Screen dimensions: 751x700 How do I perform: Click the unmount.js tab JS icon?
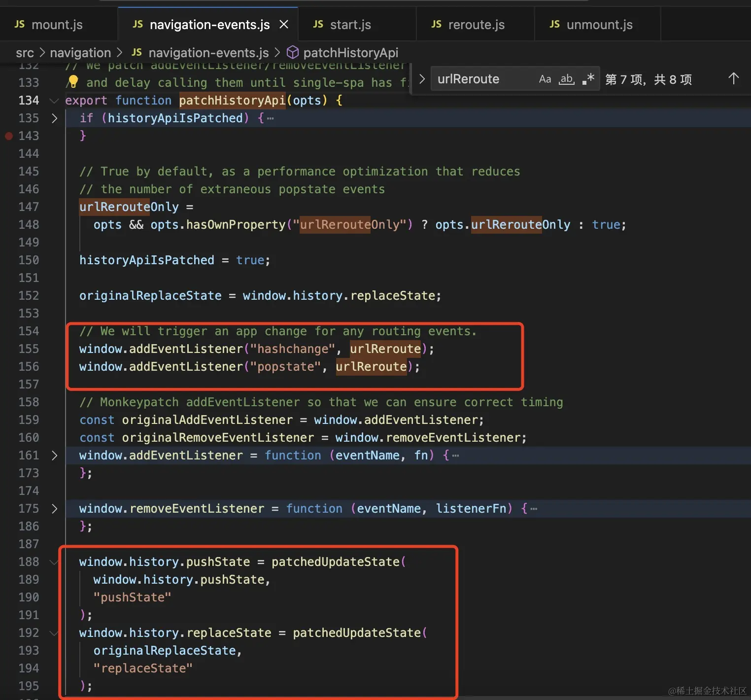click(555, 24)
